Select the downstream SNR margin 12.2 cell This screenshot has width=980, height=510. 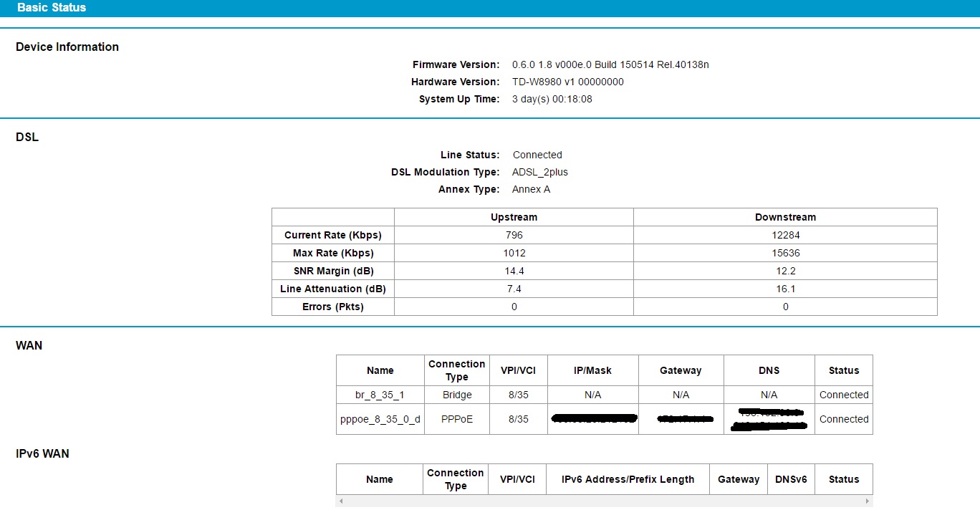(785, 271)
